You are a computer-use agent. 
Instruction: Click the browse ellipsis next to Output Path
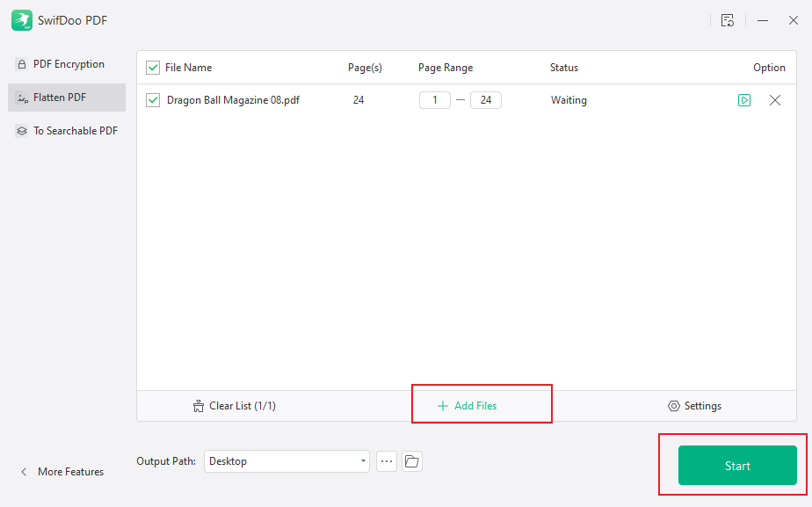coord(387,460)
